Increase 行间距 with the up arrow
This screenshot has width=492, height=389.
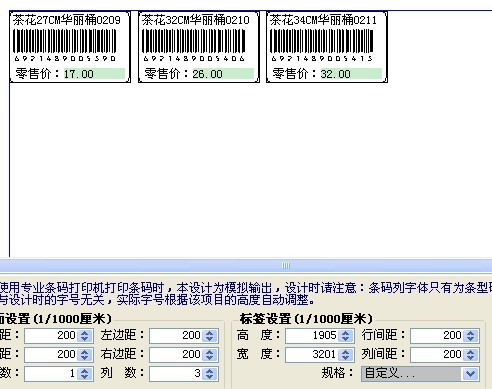click(x=470, y=332)
